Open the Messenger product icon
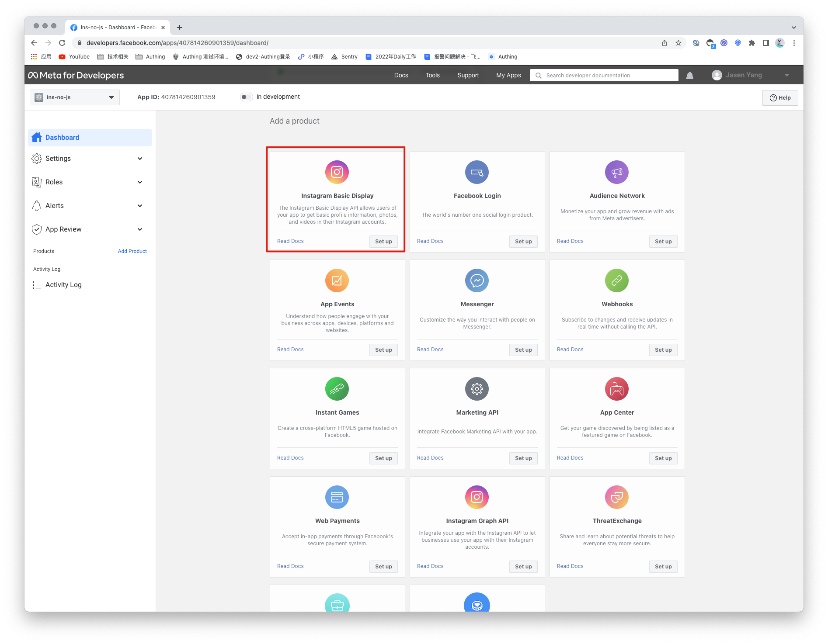Screen dimensions: 828x644 [x=477, y=280]
